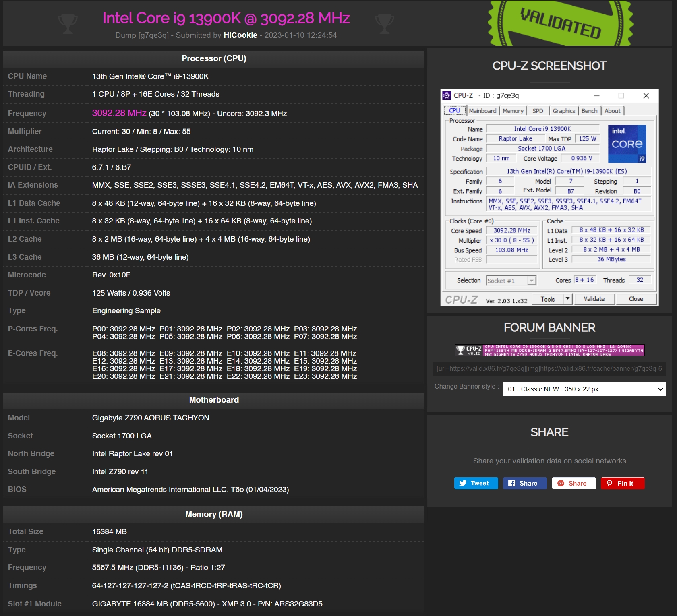677x616 pixels.
Task: Switch to the Mainboard tab
Action: click(482, 111)
